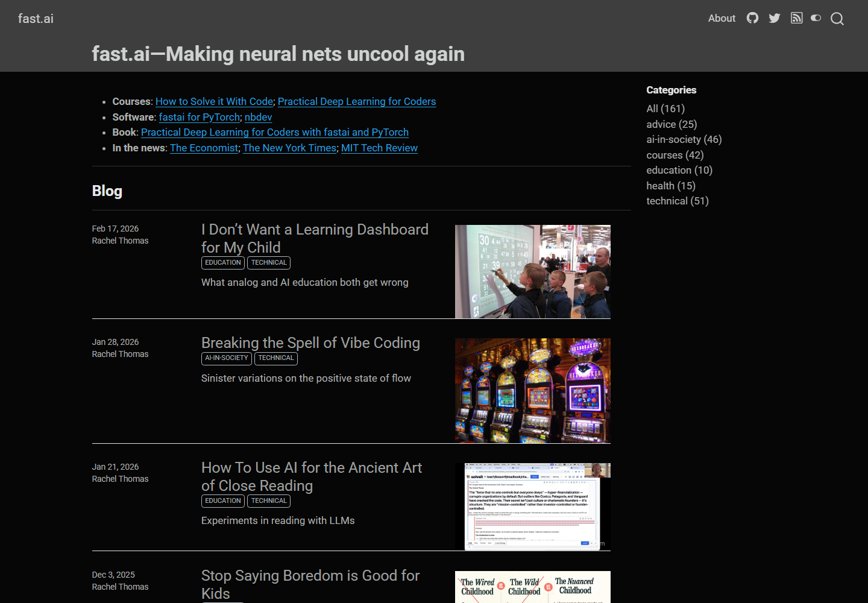This screenshot has width=868, height=603.
Task: Open the MIT Tech Review link
Action: click(379, 148)
